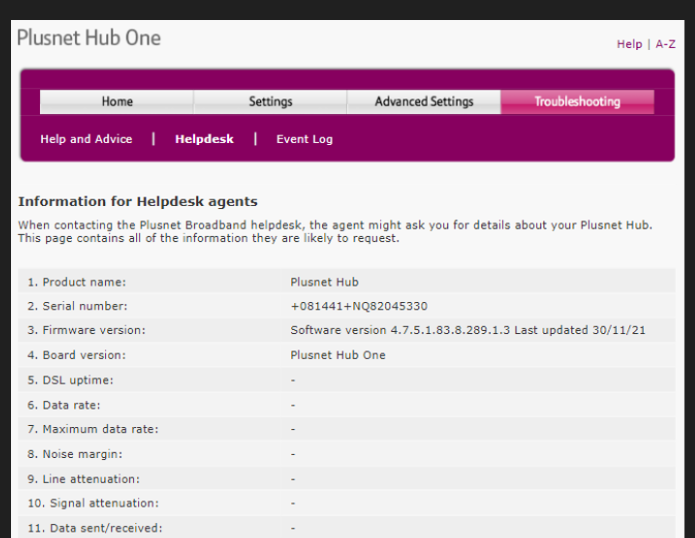Click the '8. Noise margin:' label
Image resolution: width=695 pixels, height=538 pixels.
coord(75,454)
